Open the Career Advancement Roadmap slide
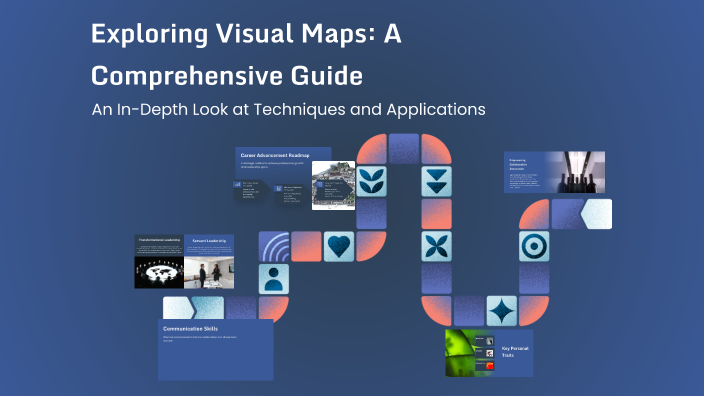The width and height of the screenshot is (704, 396). (295, 178)
